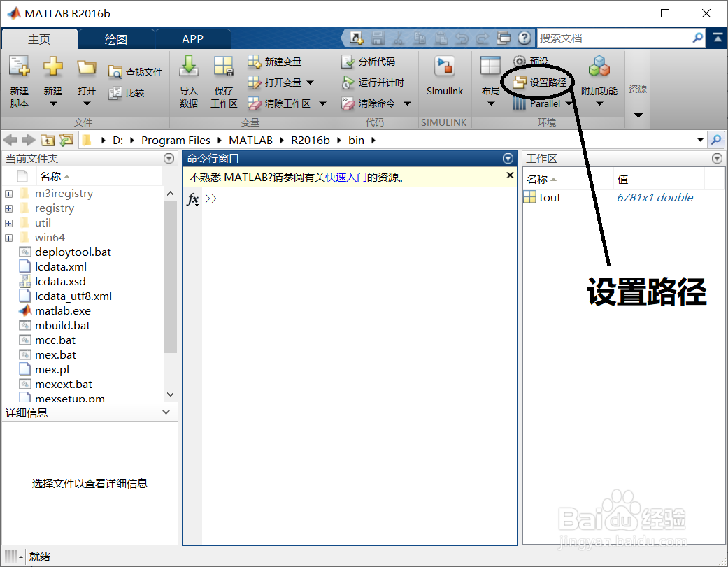
Task: Open the Parallel dropdown arrow
Action: pyautogui.click(x=569, y=103)
